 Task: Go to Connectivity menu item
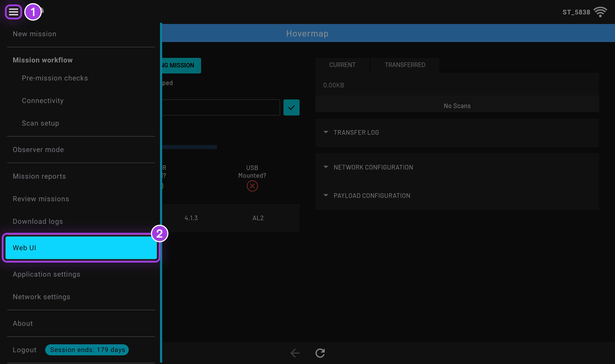[43, 101]
